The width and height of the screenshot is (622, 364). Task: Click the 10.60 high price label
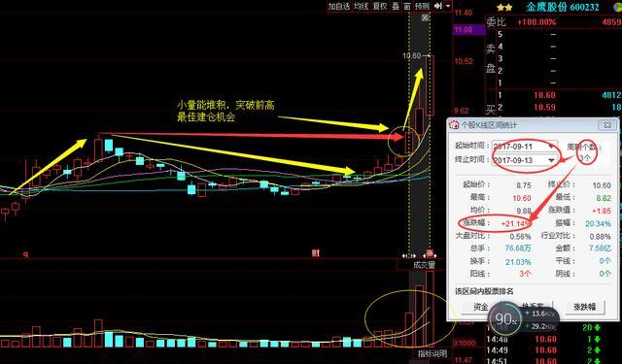[411, 56]
